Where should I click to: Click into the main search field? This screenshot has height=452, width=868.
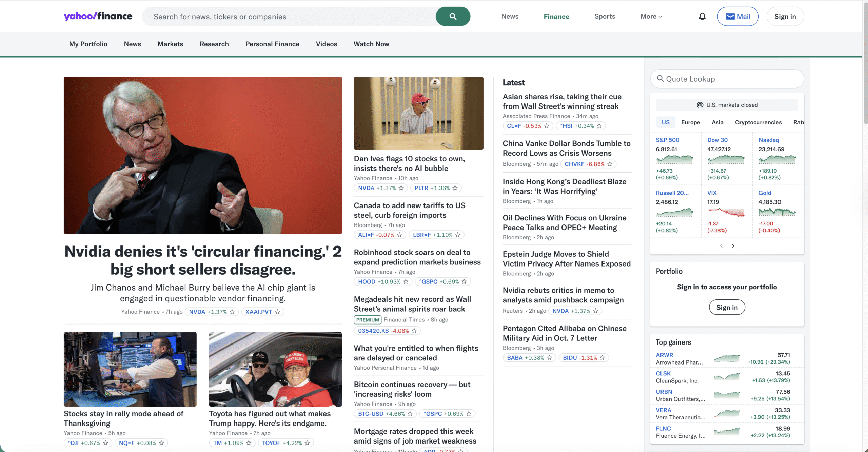(289, 16)
